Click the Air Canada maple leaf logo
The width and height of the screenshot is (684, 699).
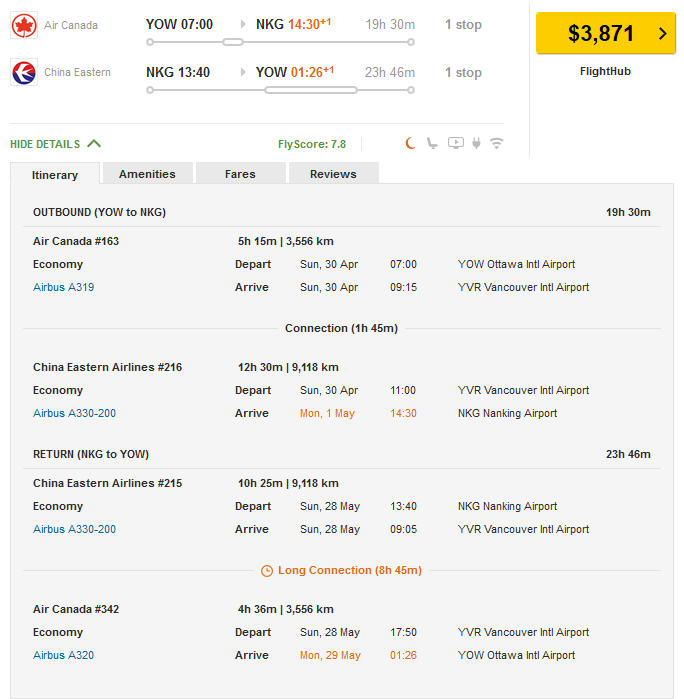coord(24,25)
